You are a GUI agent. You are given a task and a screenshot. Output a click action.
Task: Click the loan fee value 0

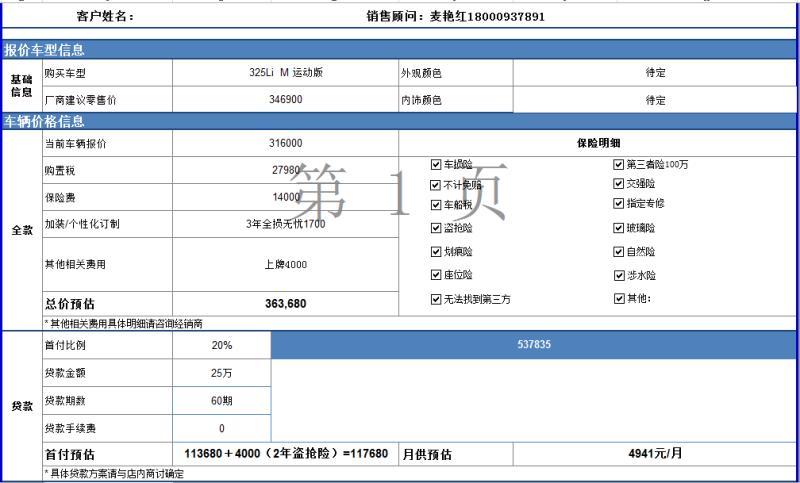pyautogui.click(x=222, y=428)
